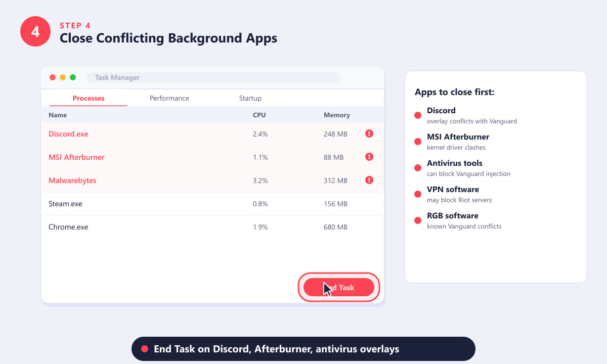Click the red bullet by RGB software
This screenshot has width=607, height=364.
point(418,220)
